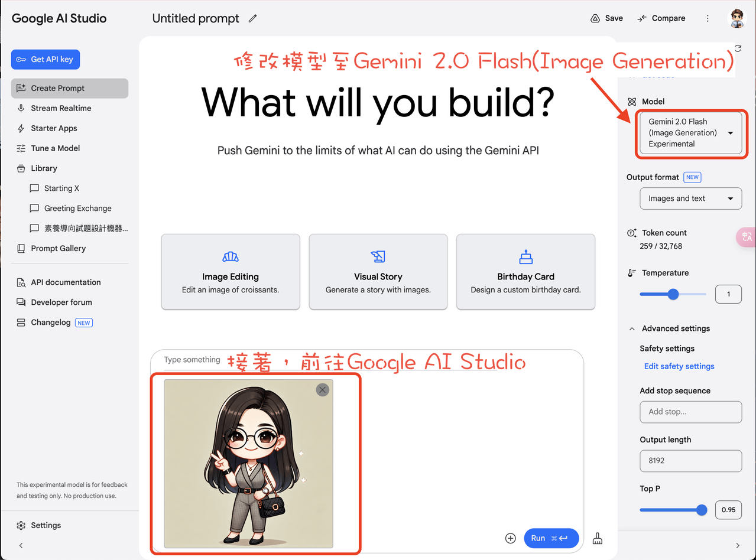Click the gear icon beside Settings

coord(21,525)
